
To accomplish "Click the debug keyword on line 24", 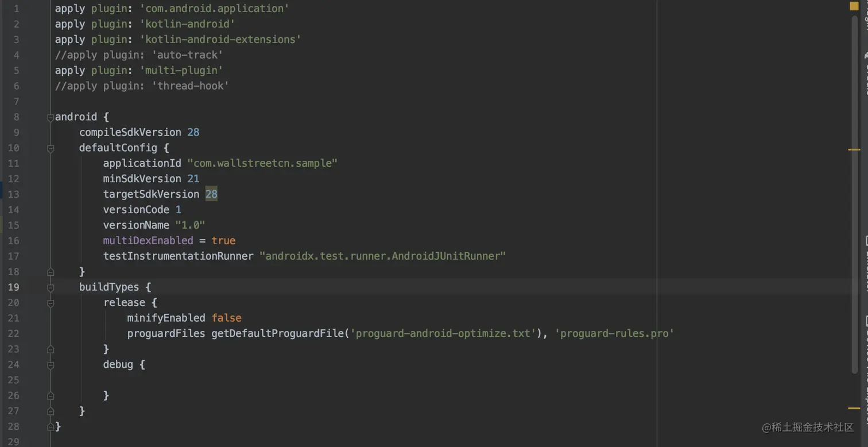I will coord(118,365).
